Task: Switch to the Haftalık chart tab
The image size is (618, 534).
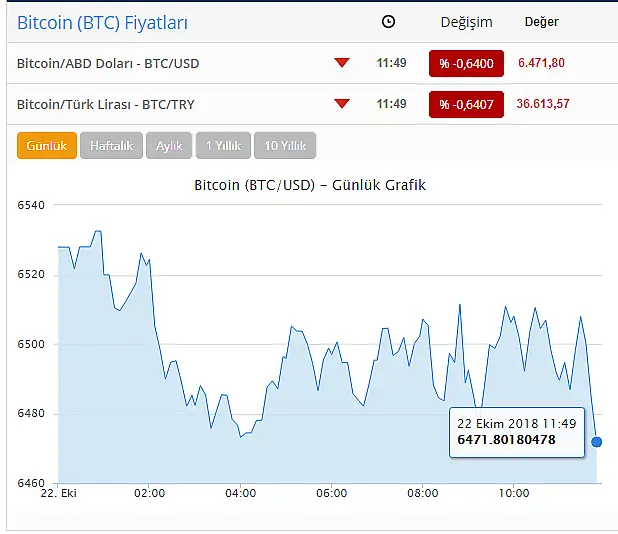Action: 112,145
